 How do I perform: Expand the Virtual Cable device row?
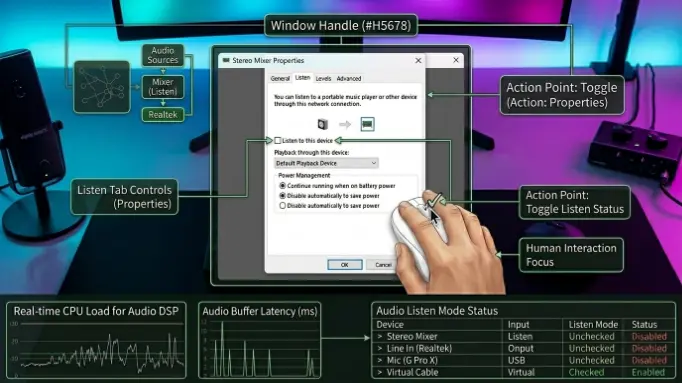(380, 372)
